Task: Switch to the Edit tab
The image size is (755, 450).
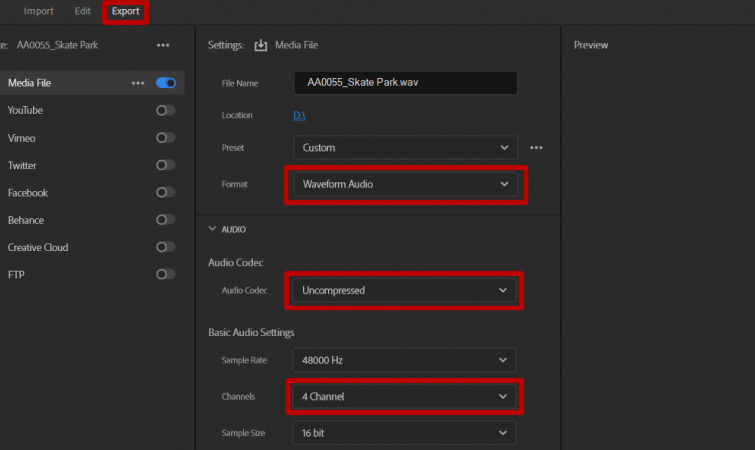Action: tap(82, 11)
